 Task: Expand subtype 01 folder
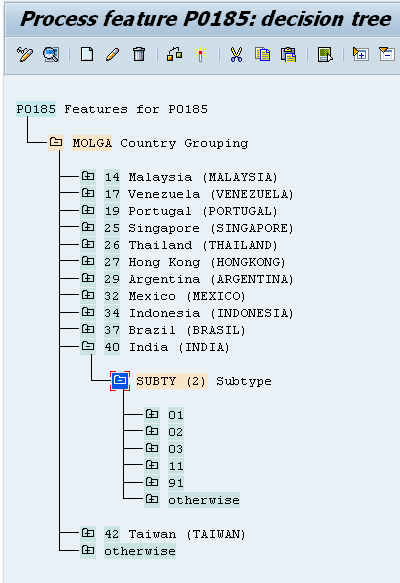[152, 414]
